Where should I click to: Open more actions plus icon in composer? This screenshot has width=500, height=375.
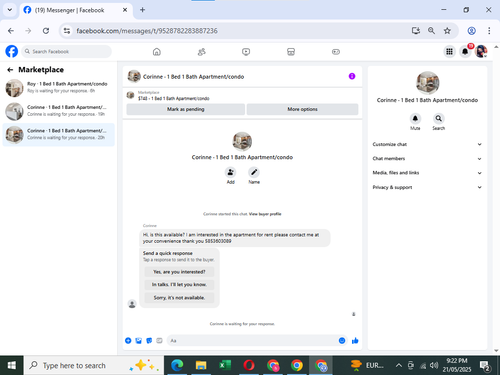click(128, 340)
